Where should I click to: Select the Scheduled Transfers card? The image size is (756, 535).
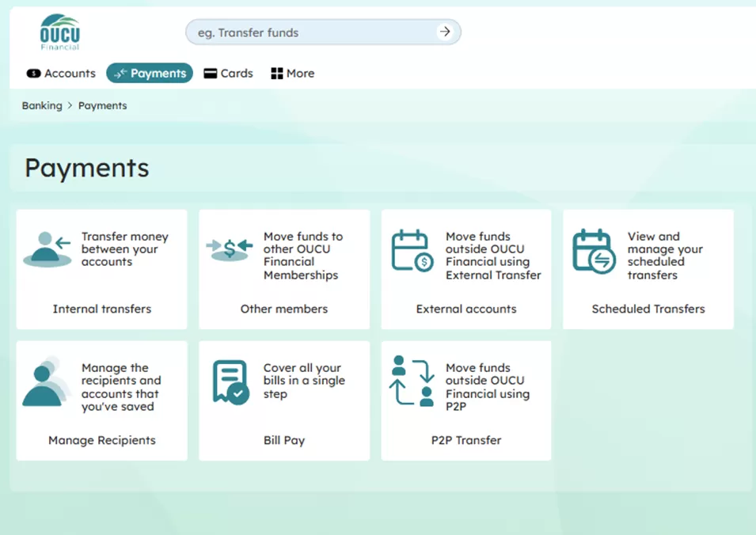[x=648, y=269]
